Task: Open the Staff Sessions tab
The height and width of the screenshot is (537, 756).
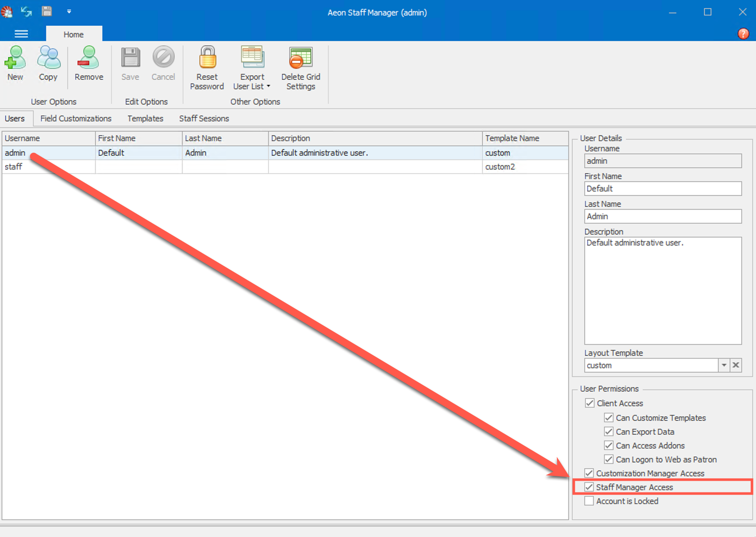Action: click(204, 118)
